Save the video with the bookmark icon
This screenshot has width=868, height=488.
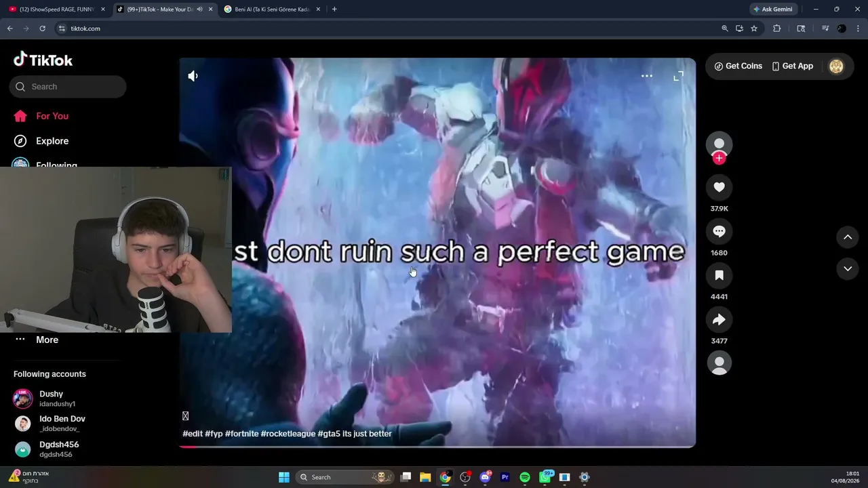pyautogui.click(x=719, y=275)
